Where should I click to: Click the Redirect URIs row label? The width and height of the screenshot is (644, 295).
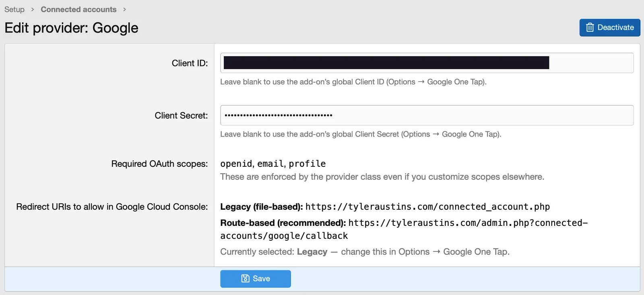point(112,207)
